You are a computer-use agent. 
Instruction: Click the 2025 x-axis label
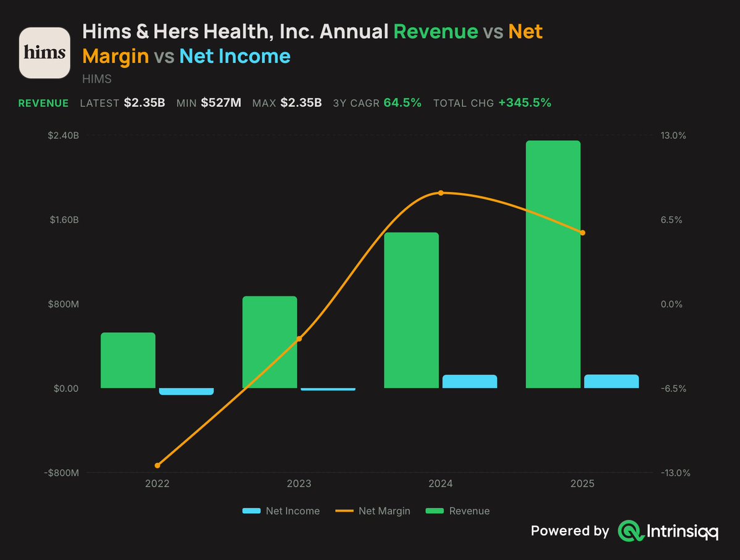point(583,483)
